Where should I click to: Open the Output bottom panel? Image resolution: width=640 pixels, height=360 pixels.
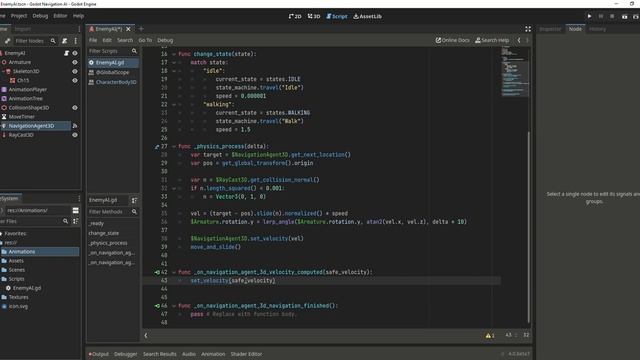98,354
